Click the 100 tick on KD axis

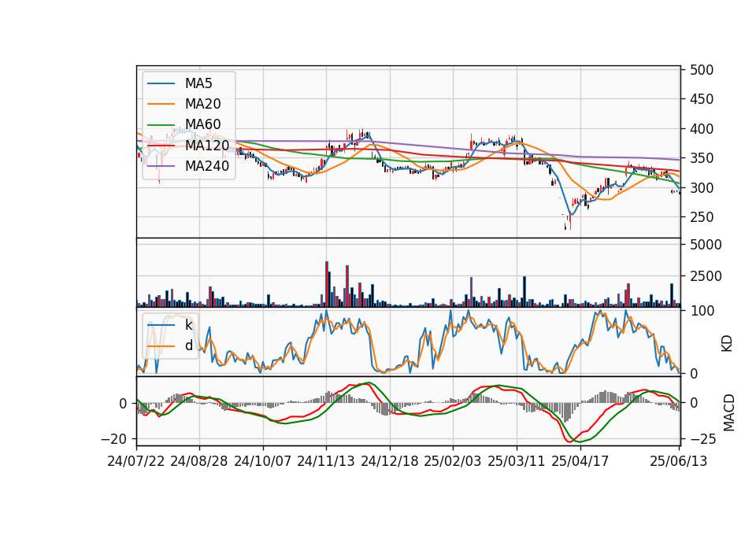click(x=702, y=311)
